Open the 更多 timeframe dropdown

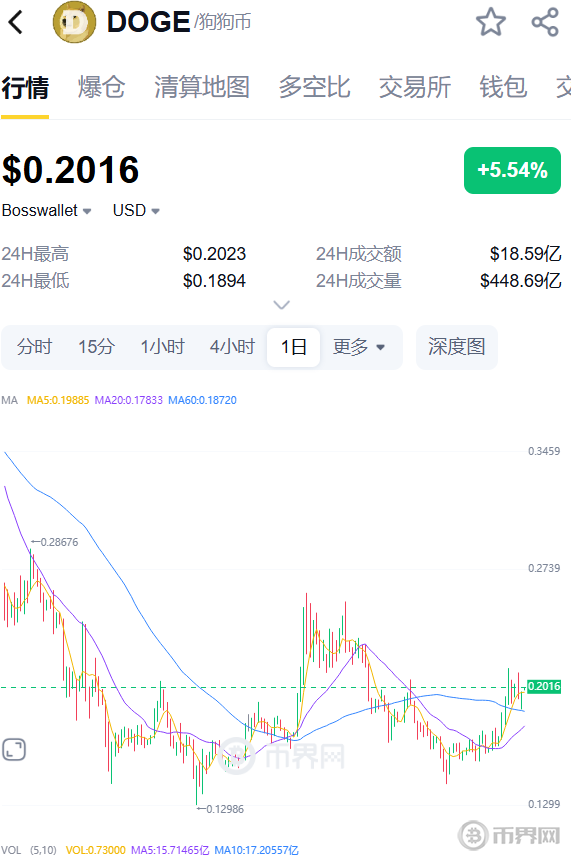pos(359,347)
